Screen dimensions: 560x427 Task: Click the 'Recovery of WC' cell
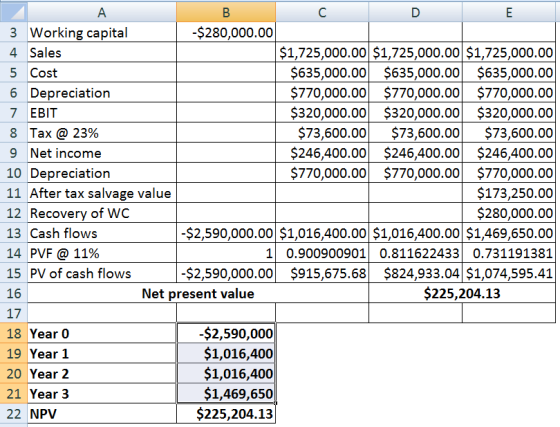102,213
